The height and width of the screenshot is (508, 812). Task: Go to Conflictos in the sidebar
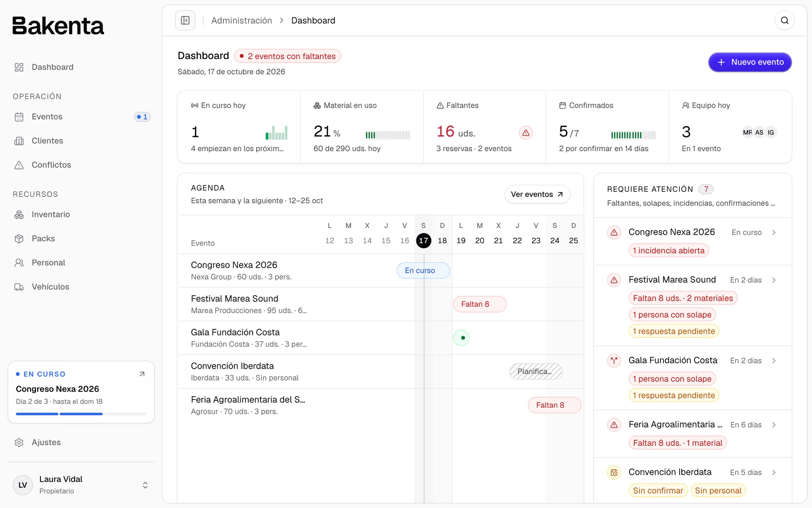pyautogui.click(x=81, y=165)
